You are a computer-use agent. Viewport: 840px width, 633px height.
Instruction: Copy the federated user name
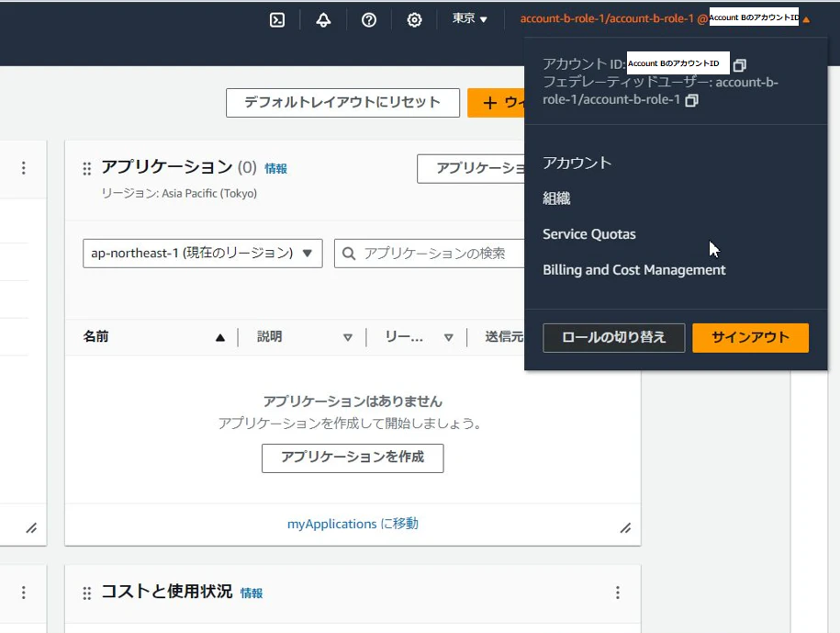(691, 100)
